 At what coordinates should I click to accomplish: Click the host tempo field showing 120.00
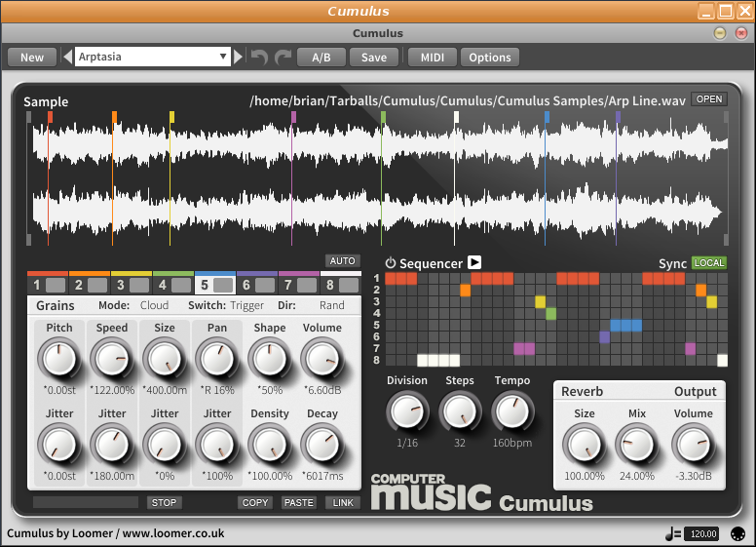pos(703,534)
